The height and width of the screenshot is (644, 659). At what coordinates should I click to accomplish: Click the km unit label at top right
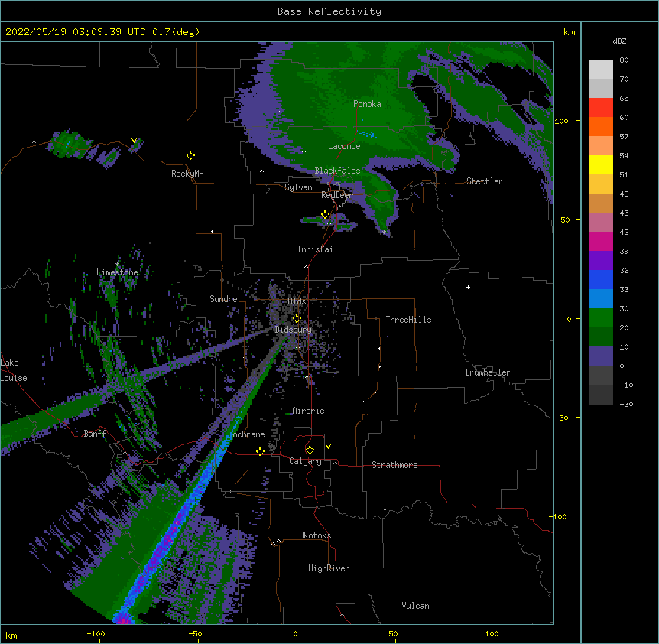pos(570,32)
